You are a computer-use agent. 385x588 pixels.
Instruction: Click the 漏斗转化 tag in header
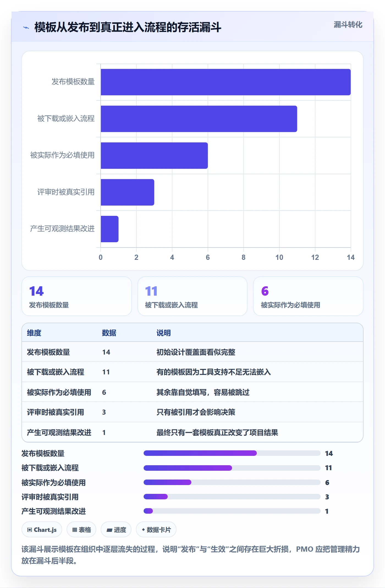pyautogui.click(x=348, y=25)
